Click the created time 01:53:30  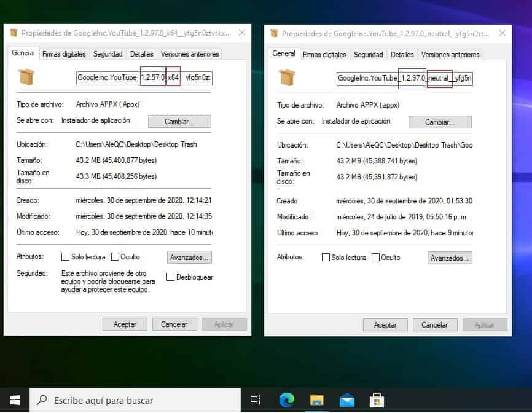point(460,201)
